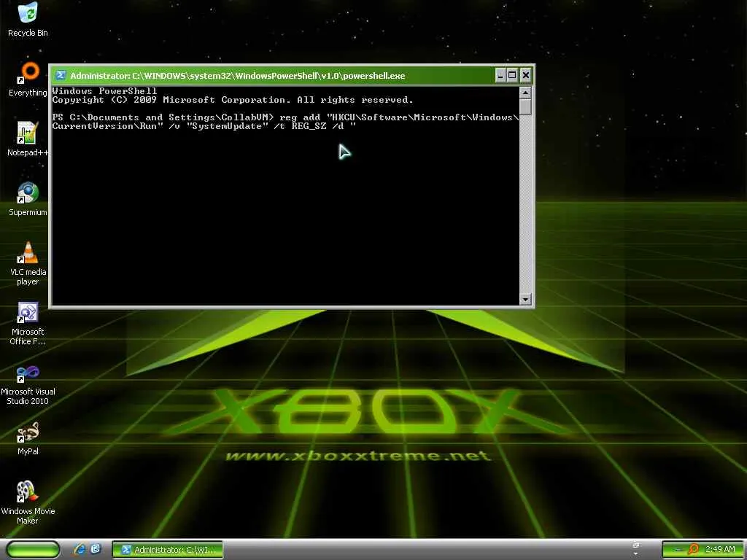Screen dimensions: 747x560
Task: Minimize the PowerShell window
Action: point(500,75)
